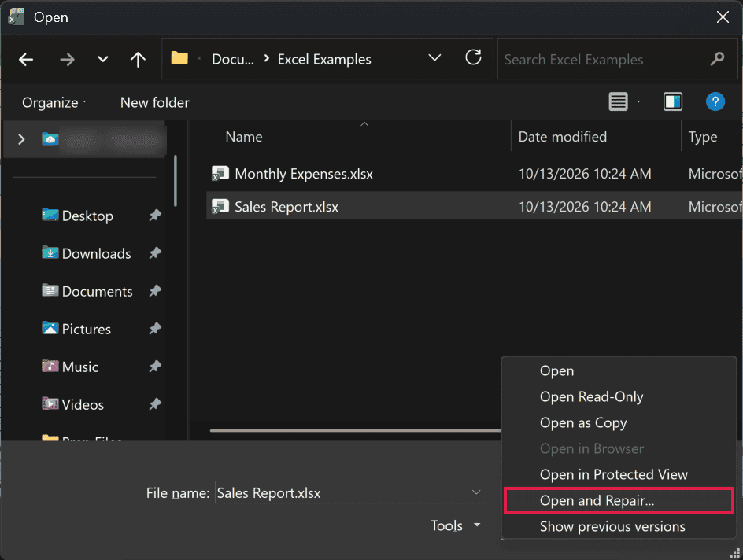743x560 pixels.
Task: Click the sidebar vertical scrollbar
Action: pyautogui.click(x=176, y=180)
